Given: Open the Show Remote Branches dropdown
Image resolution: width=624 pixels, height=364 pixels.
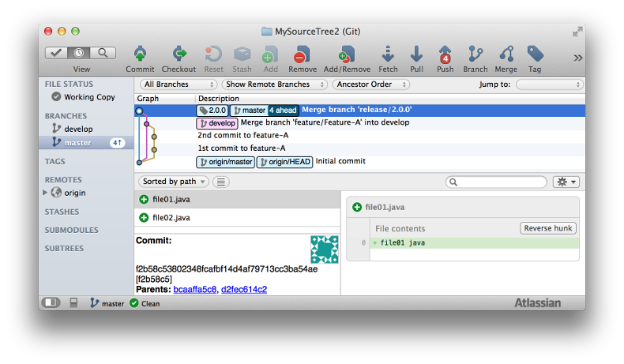Looking at the screenshot, I should click(x=275, y=84).
